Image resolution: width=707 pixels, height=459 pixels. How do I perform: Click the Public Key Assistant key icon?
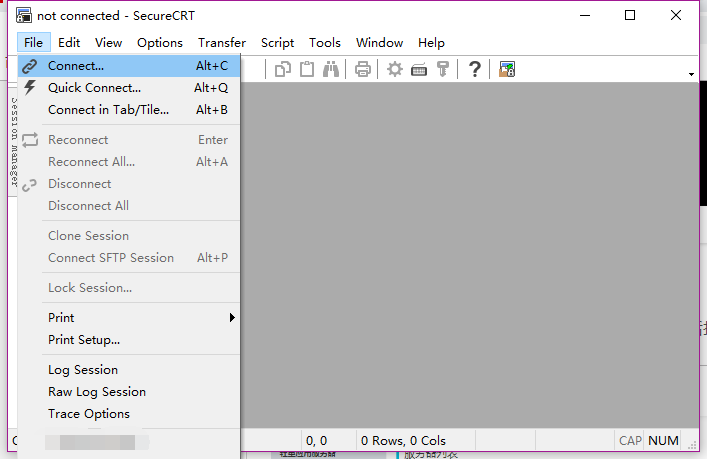pyautogui.click(x=443, y=69)
